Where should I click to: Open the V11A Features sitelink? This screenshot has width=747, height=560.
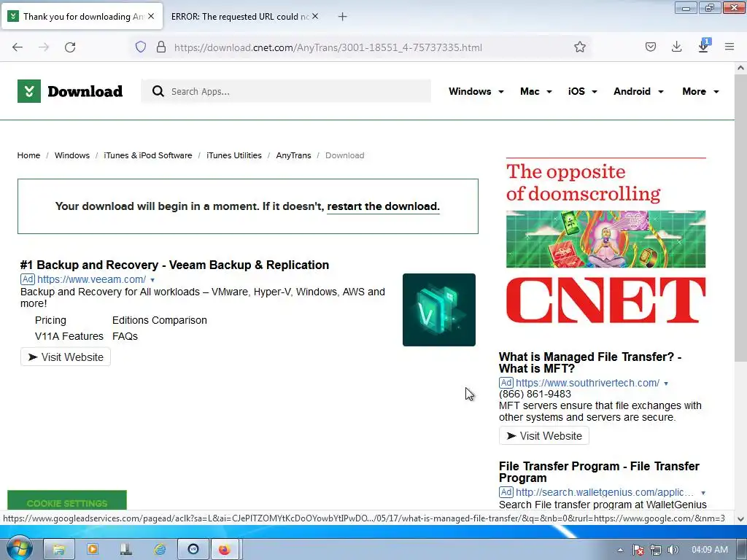tap(69, 336)
